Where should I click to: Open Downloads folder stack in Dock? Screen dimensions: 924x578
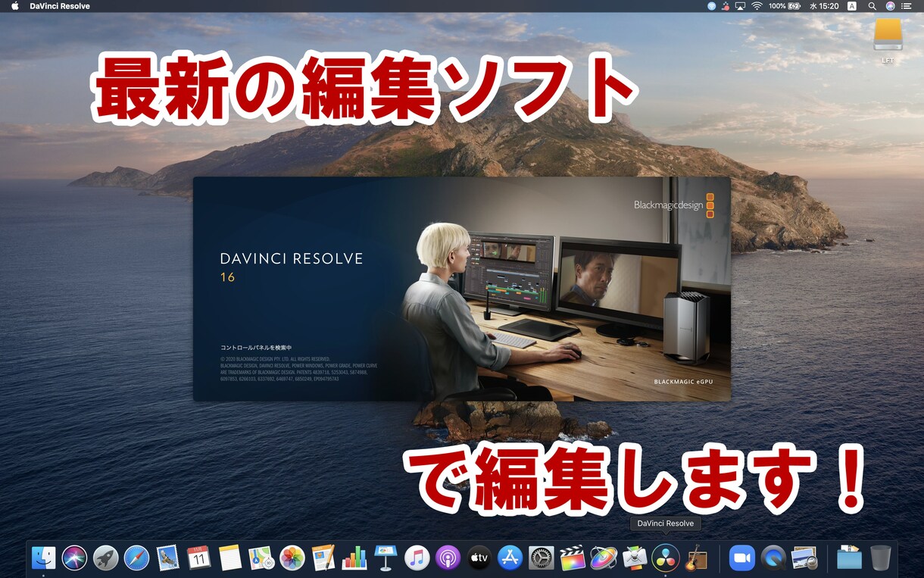[850, 558]
